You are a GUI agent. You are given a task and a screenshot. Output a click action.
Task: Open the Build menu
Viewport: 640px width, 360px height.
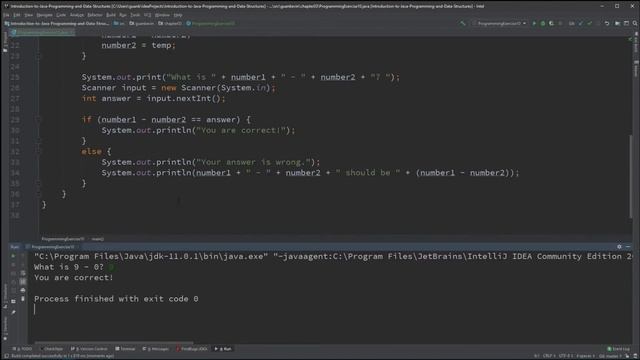tap(111, 15)
